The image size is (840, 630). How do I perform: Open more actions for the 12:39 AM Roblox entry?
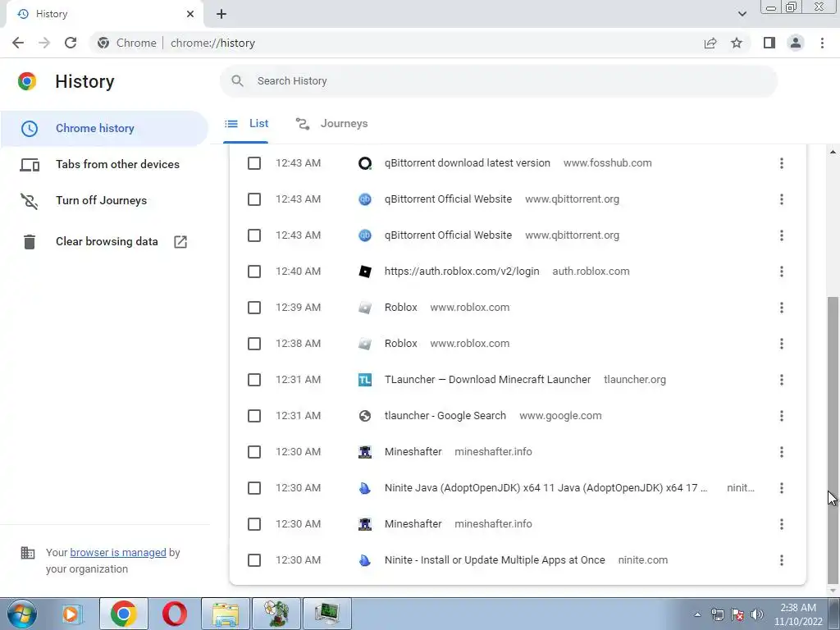coord(782,308)
